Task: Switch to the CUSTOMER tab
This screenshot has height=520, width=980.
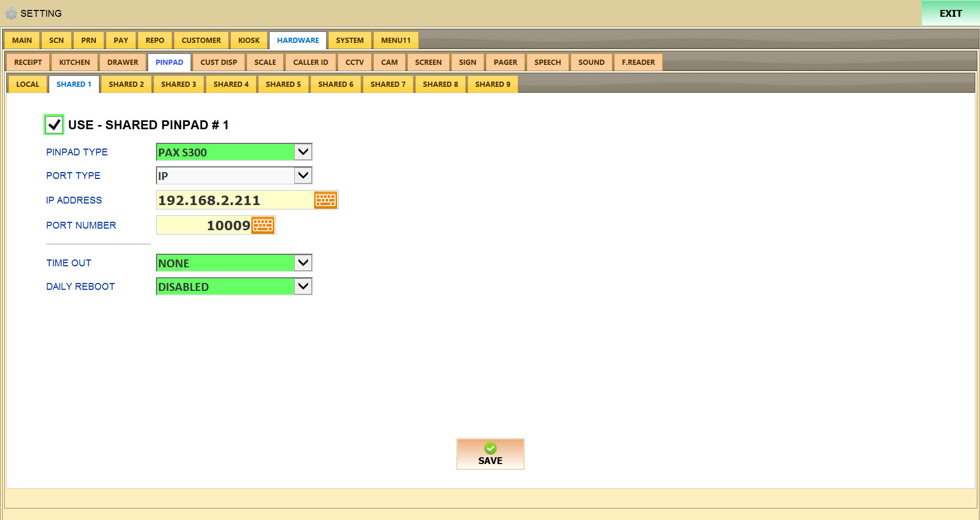Action: (x=202, y=40)
